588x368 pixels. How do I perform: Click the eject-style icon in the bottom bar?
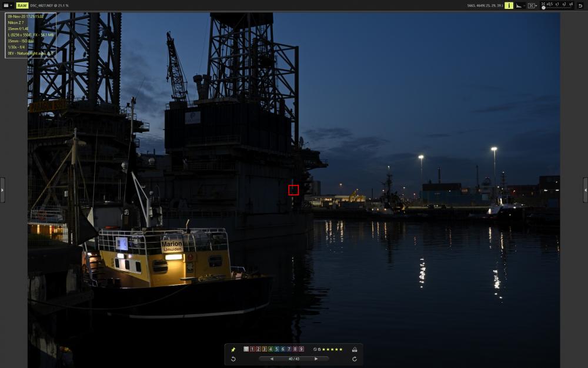pos(355,349)
